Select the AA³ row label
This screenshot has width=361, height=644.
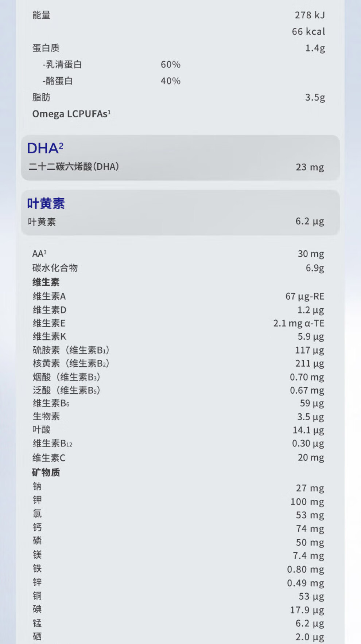[x=39, y=254]
